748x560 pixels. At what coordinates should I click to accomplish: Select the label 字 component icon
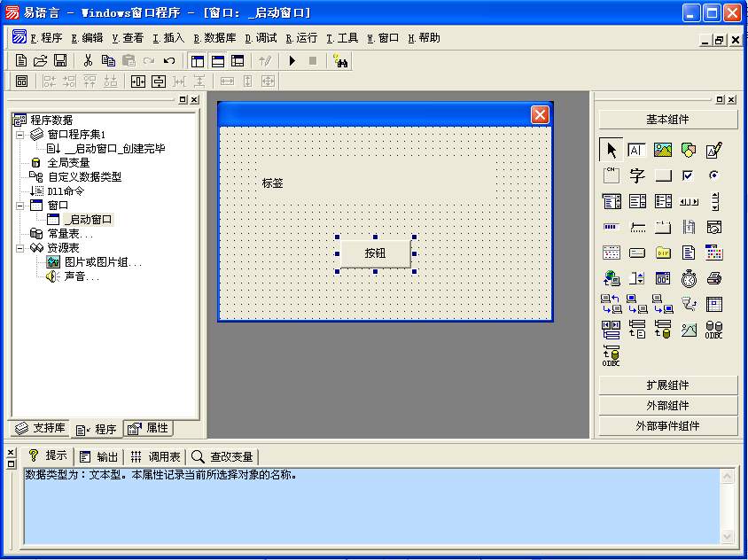click(x=637, y=175)
